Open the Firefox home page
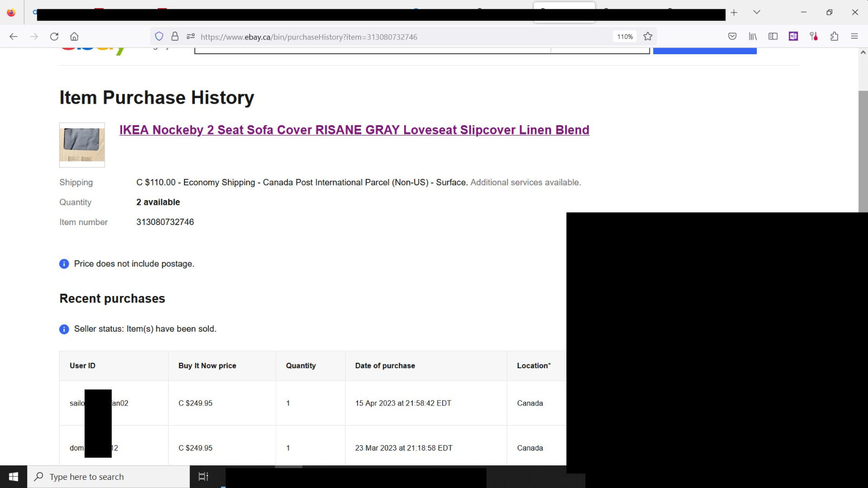Screen dimensions: 868x488 74,36
